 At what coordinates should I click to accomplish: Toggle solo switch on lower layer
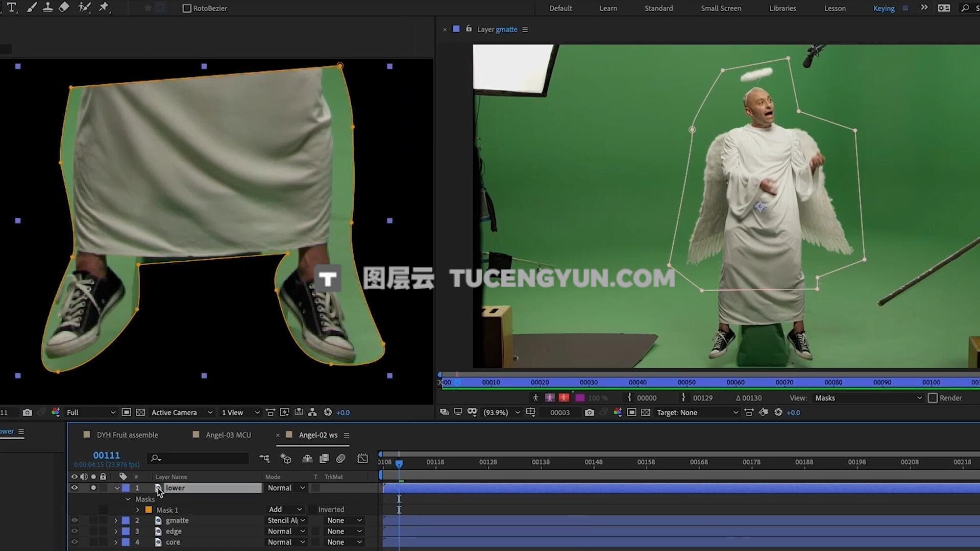tap(93, 488)
